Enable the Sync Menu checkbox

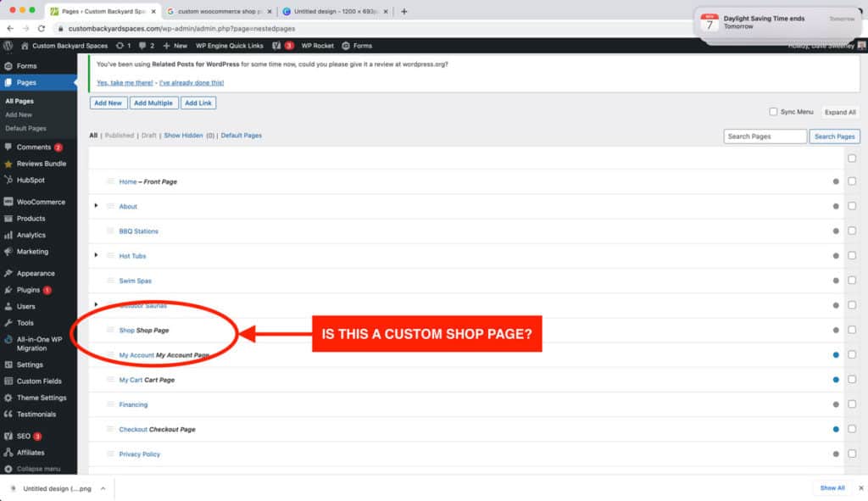tap(773, 111)
